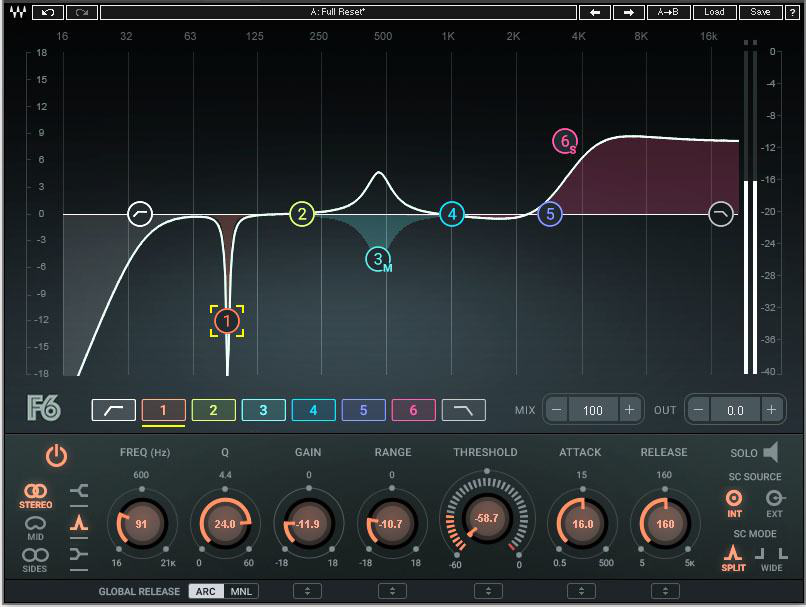
Task: Choose high shelf filter type icon
Action: (x=79, y=554)
